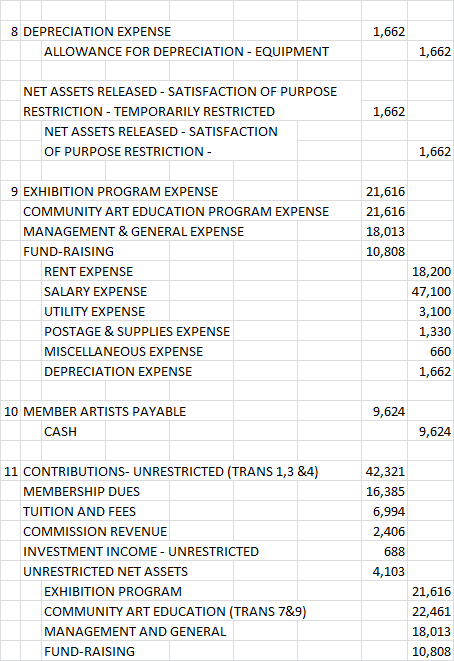This screenshot has width=454, height=661.
Task: Click the EXHIBITION PROGRAM EXPENSE label
Action: (x=121, y=191)
